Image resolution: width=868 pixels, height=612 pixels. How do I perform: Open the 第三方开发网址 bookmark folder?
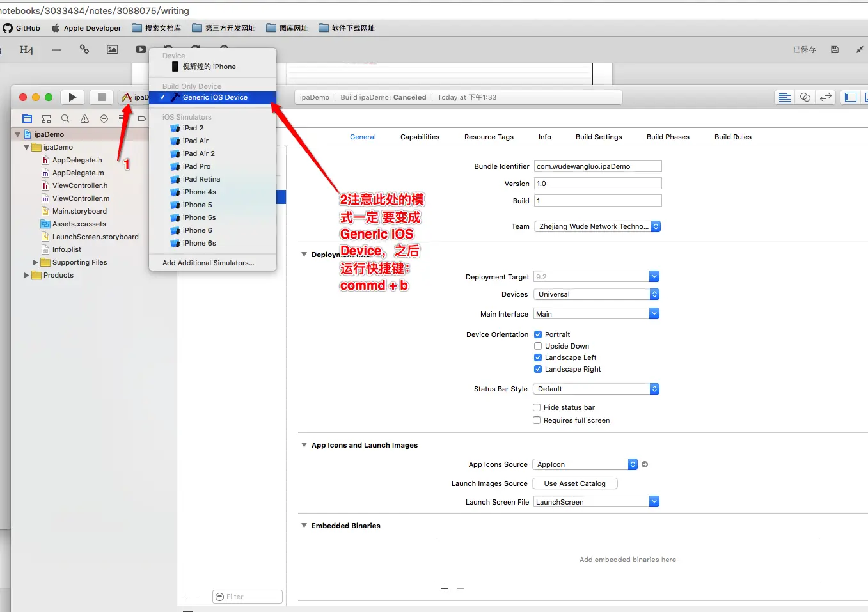click(x=223, y=28)
